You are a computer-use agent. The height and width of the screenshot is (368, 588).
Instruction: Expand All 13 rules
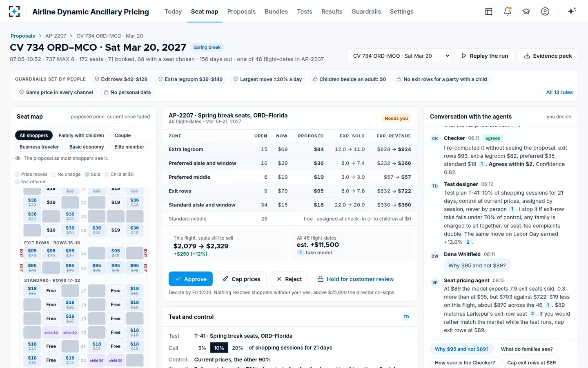[x=559, y=92]
